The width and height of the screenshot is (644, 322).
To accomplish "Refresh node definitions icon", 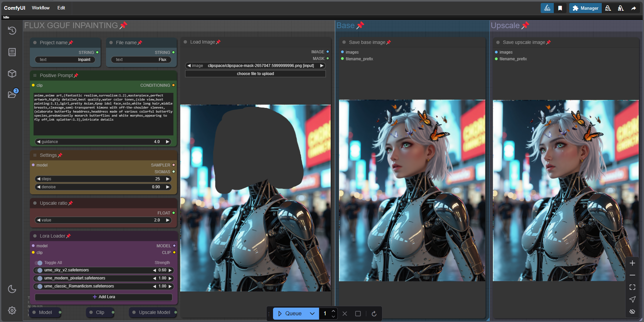I will (374, 314).
